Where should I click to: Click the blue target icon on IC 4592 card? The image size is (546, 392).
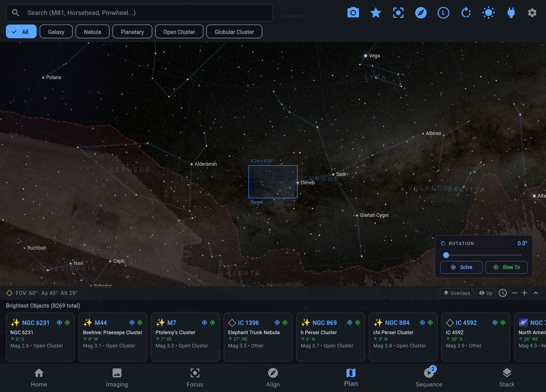495,322
